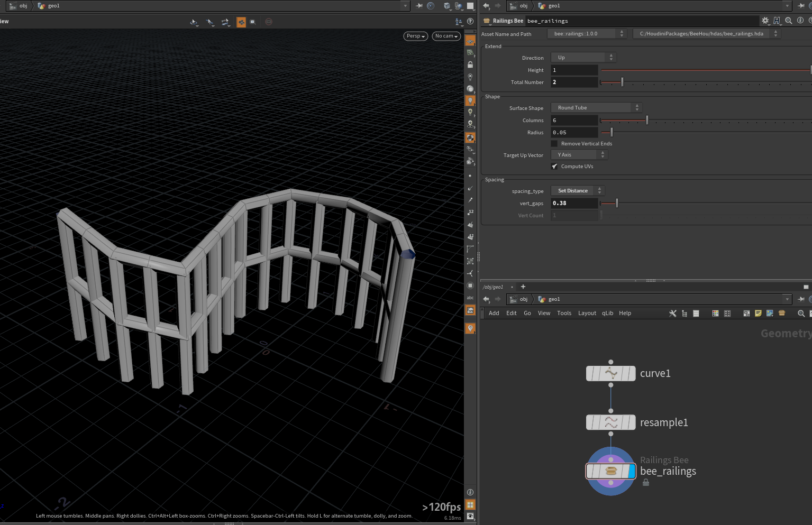812x525 pixels.
Task: Open the Surface Shape dropdown showing Round Tube
Action: pyautogui.click(x=596, y=108)
